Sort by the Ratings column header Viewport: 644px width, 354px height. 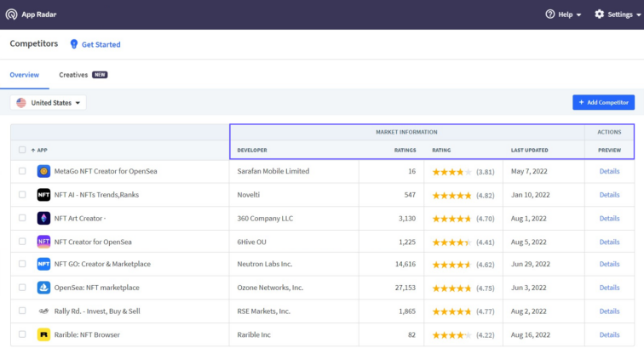(405, 150)
